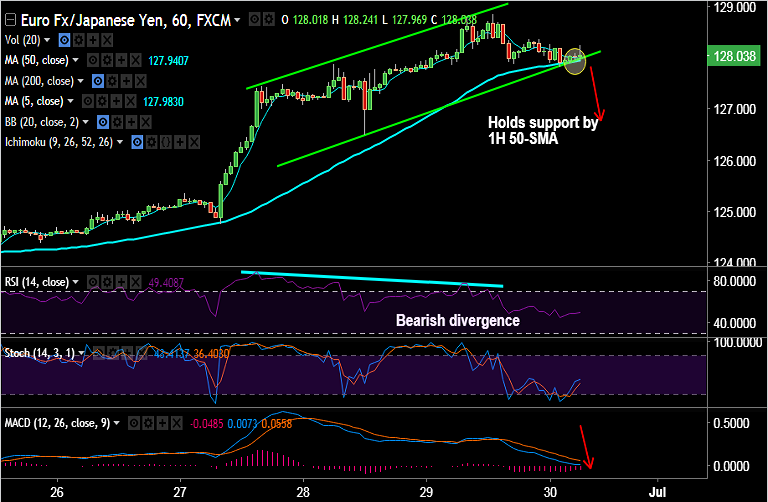Click date label 30 on time axis
This screenshot has height=502, width=768.
pos(550,491)
